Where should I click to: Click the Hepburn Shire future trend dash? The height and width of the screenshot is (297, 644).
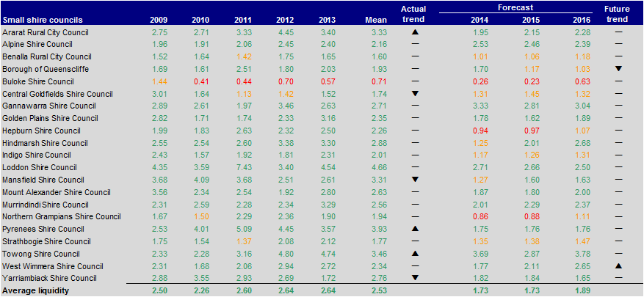(618, 131)
